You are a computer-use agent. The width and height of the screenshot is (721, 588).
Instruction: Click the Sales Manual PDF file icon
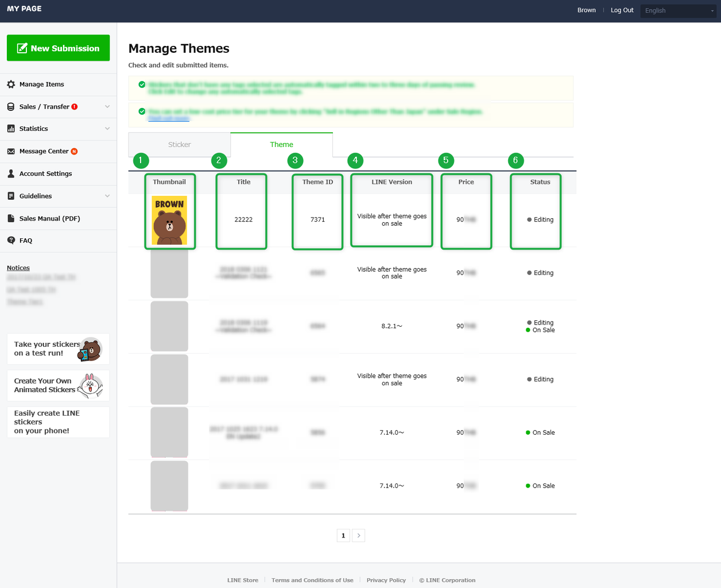[x=11, y=218]
